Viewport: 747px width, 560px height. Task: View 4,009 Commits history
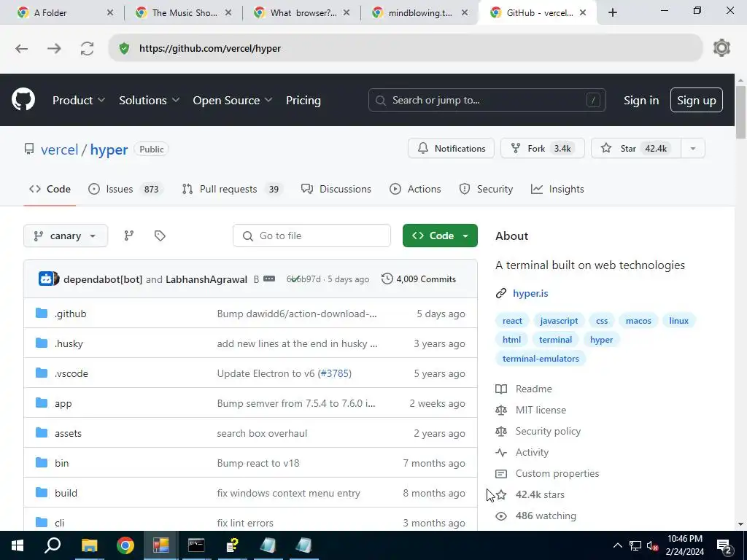coord(419,279)
